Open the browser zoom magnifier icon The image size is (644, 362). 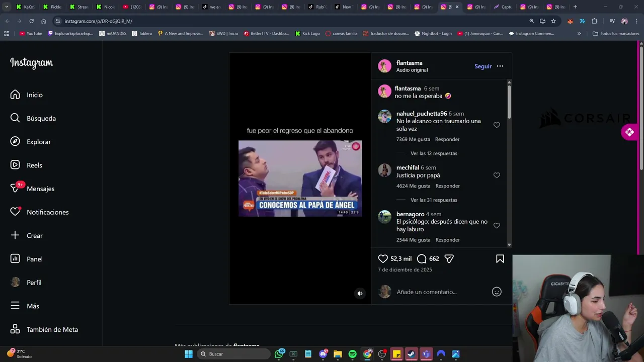(x=532, y=21)
